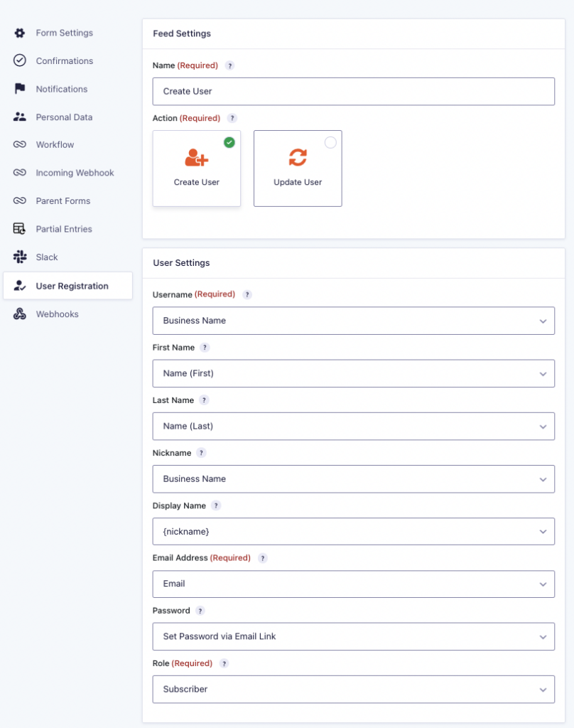This screenshot has height=728, width=574.
Task: Open the Role dropdown showing Subscriber
Action: [353, 689]
